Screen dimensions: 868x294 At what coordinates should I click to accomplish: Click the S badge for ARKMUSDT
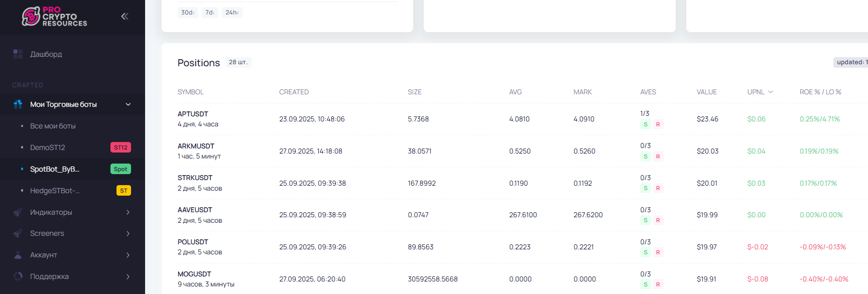(x=646, y=157)
